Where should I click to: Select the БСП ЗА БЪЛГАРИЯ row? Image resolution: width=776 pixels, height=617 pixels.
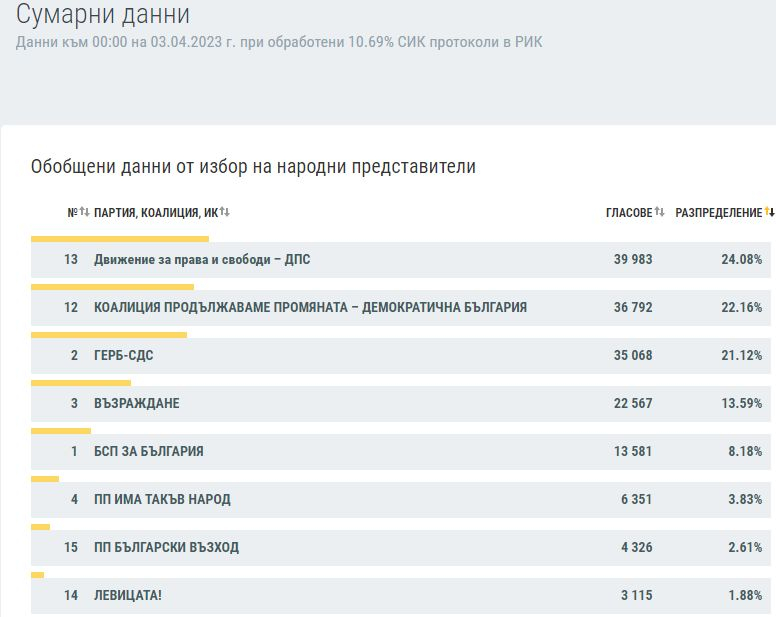coord(400,452)
